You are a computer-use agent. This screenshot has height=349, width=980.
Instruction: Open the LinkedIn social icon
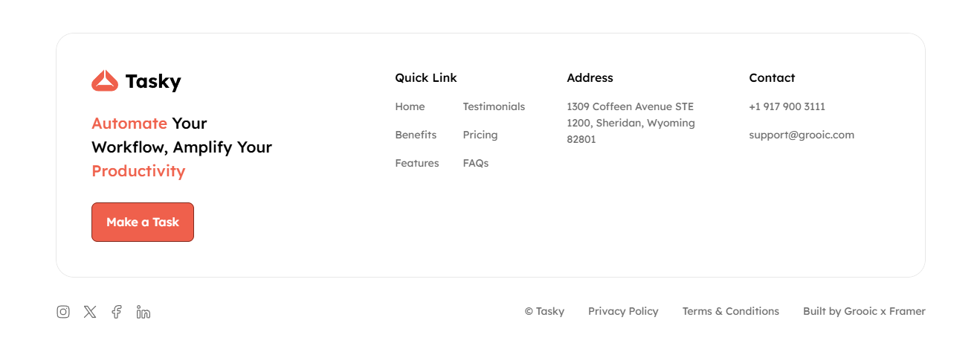pos(144,312)
